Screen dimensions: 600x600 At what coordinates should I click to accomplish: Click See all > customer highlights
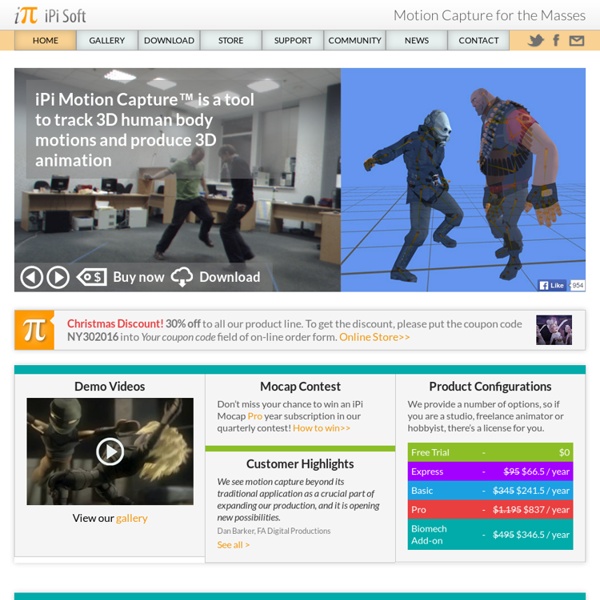coord(233,545)
